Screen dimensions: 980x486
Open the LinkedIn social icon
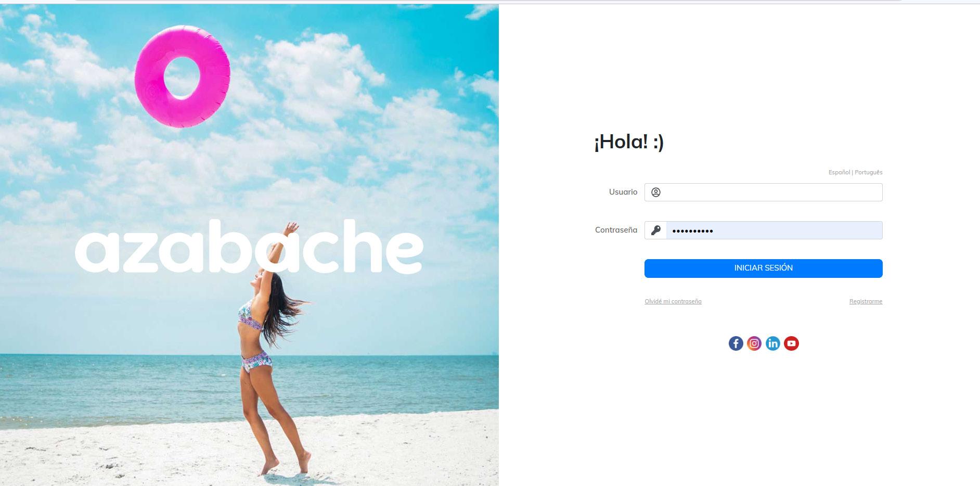773,343
